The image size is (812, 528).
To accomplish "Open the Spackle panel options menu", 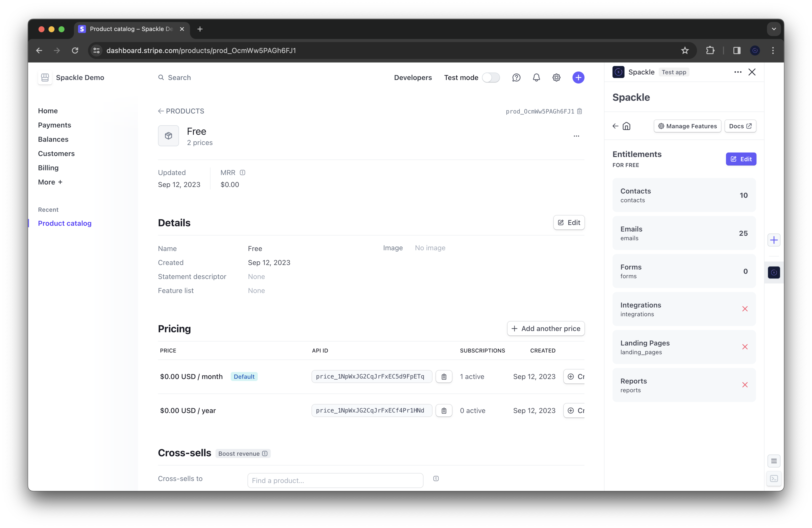I will pos(737,72).
